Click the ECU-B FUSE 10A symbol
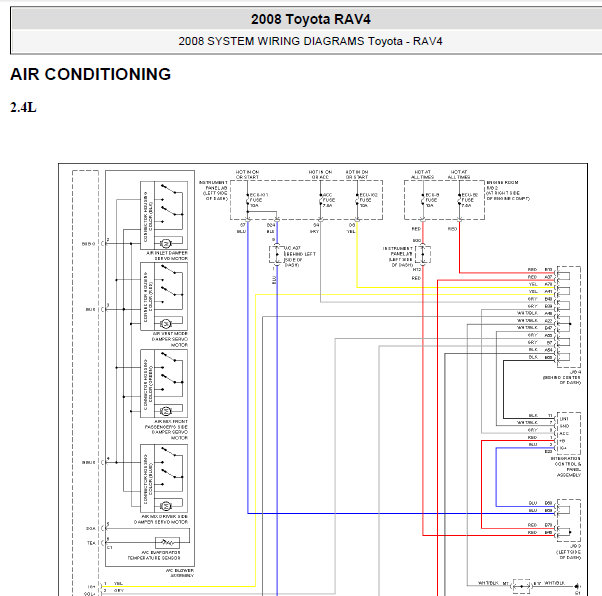Screen dimensions: 602x596 coord(423,200)
